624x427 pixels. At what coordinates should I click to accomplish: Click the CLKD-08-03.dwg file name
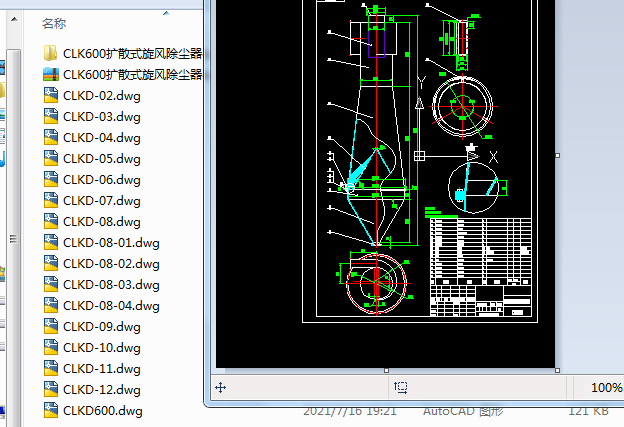coord(111,285)
